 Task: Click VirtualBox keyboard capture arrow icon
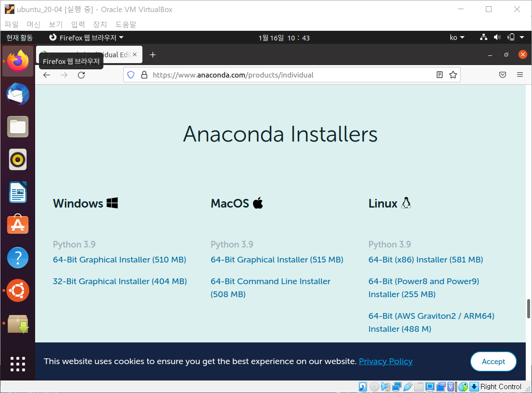474,387
